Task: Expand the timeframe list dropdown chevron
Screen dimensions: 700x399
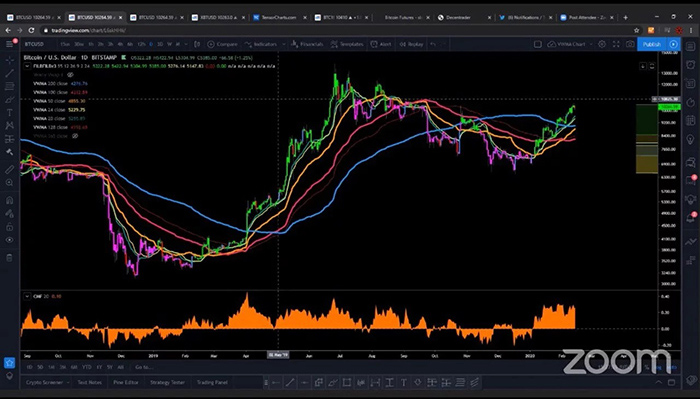Action: point(187,44)
